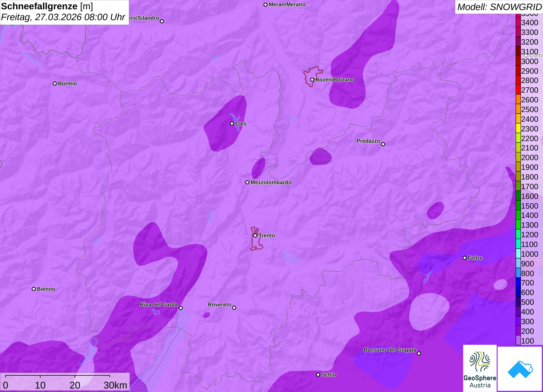
Task: Select the Bienno marker circle
Action: pos(34,289)
